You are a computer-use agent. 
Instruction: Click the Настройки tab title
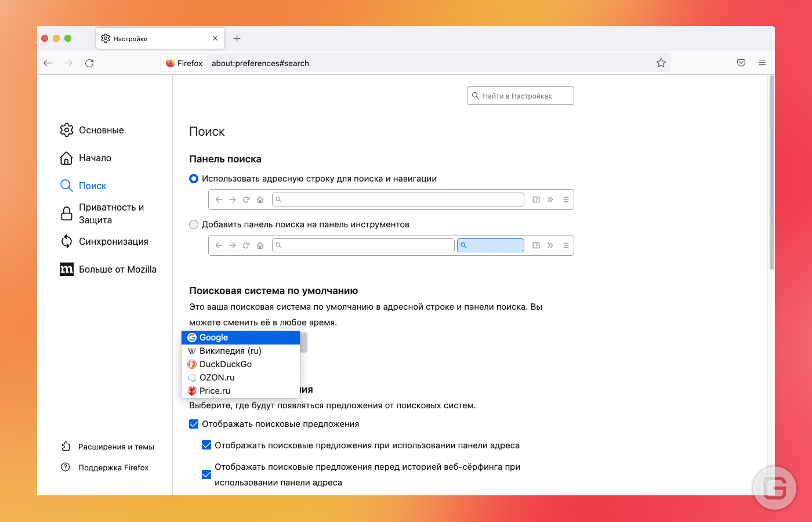click(130, 39)
